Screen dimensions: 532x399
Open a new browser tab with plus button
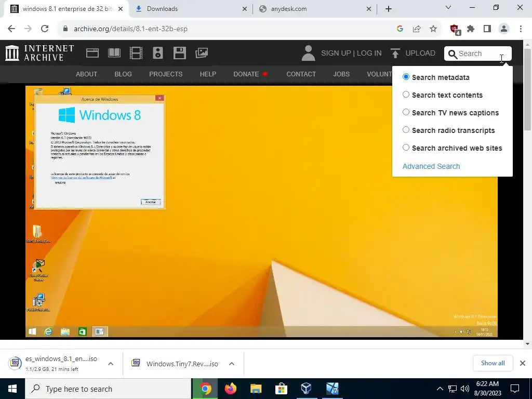click(389, 9)
